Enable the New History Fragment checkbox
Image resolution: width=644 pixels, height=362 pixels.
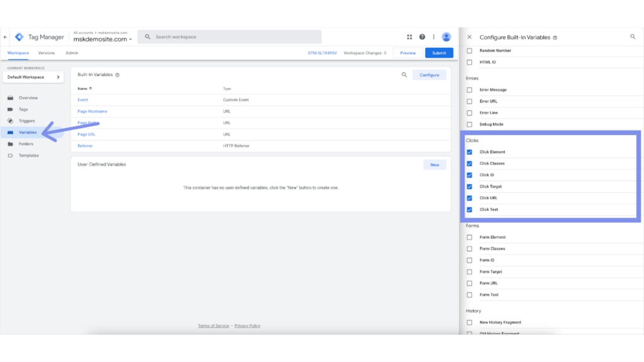pos(469,322)
